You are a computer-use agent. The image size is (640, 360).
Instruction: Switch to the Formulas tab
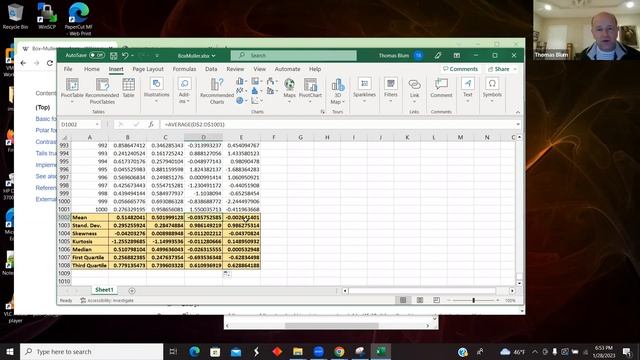[184, 69]
